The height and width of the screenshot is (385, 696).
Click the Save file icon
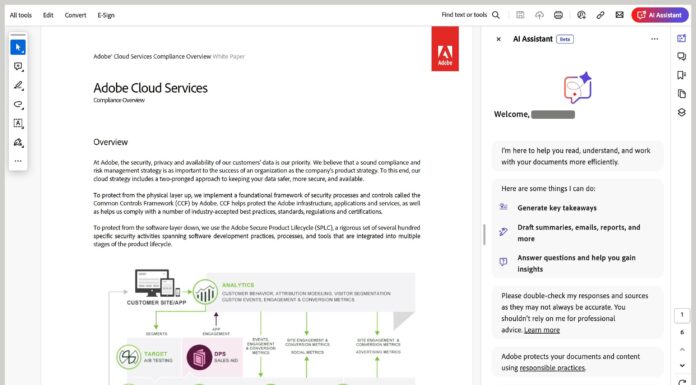(520, 15)
